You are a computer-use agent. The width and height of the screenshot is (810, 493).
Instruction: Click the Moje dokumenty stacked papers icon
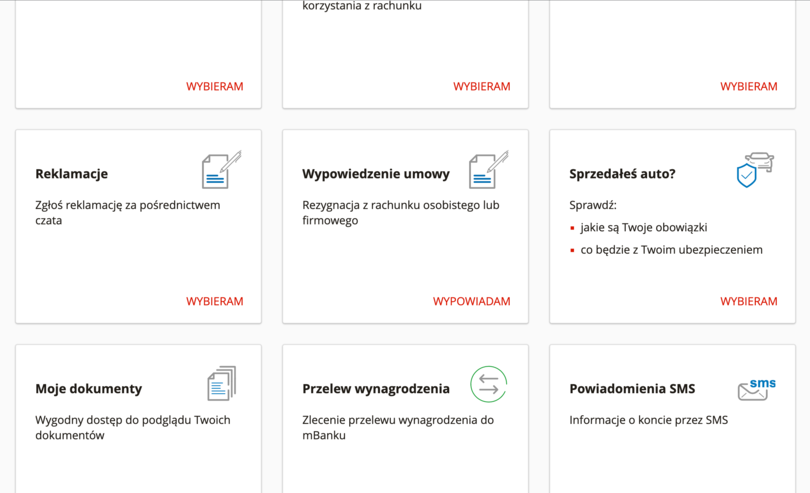222,383
